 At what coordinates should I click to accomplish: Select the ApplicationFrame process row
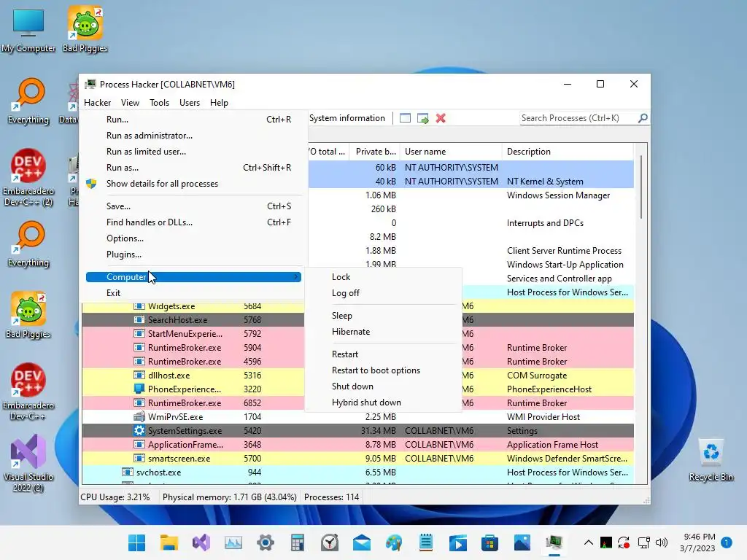tap(357, 444)
